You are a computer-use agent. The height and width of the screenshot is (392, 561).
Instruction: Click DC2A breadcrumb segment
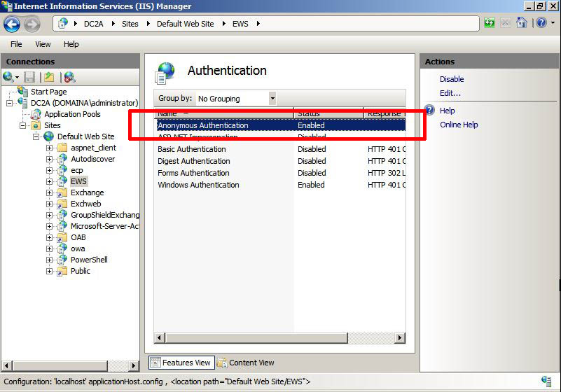click(x=93, y=24)
